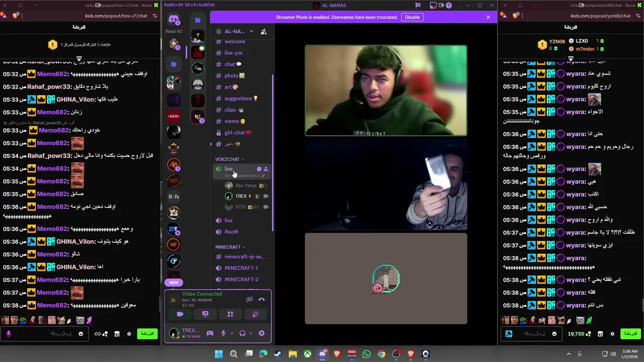Screen dimensions: 644x362
Task: Open the B-7s server icon
Action: pos(174,197)
